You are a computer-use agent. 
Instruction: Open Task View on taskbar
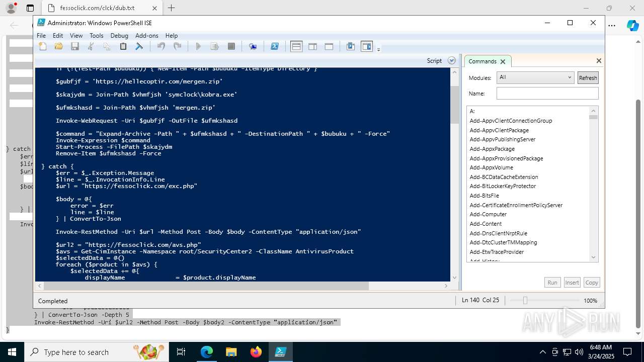181,352
